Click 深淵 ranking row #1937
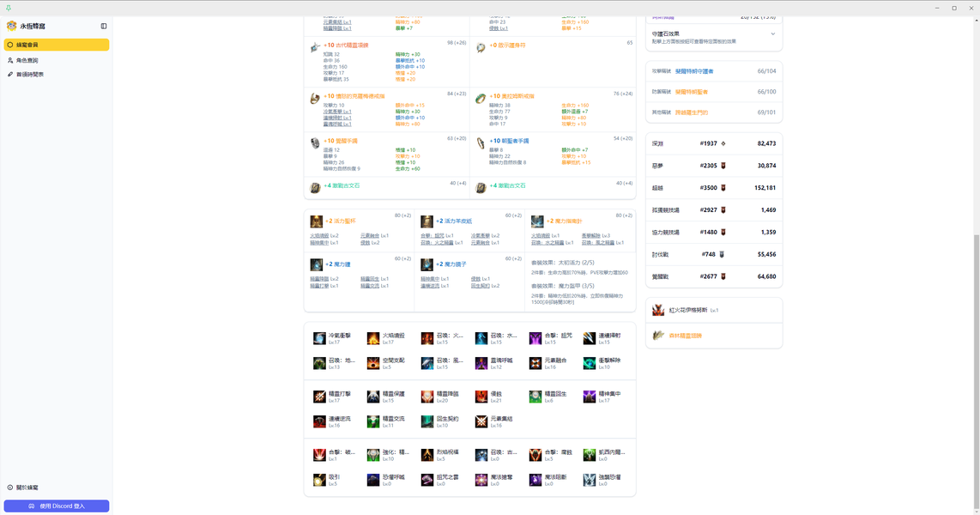 coord(714,143)
